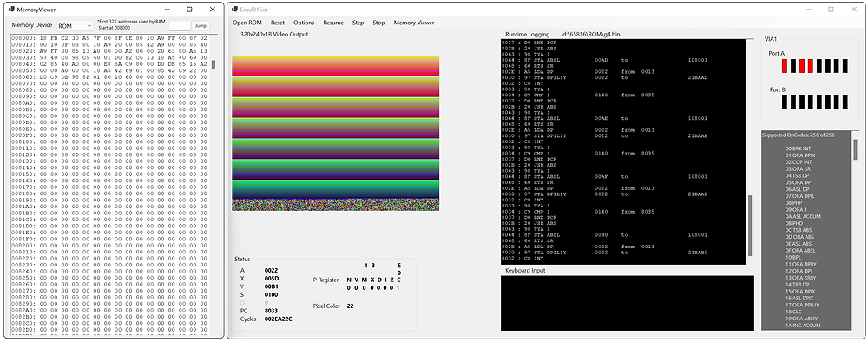The height and width of the screenshot is (342, 868).
Task: Click Step to execute one instruction
Action: point(358,23)
